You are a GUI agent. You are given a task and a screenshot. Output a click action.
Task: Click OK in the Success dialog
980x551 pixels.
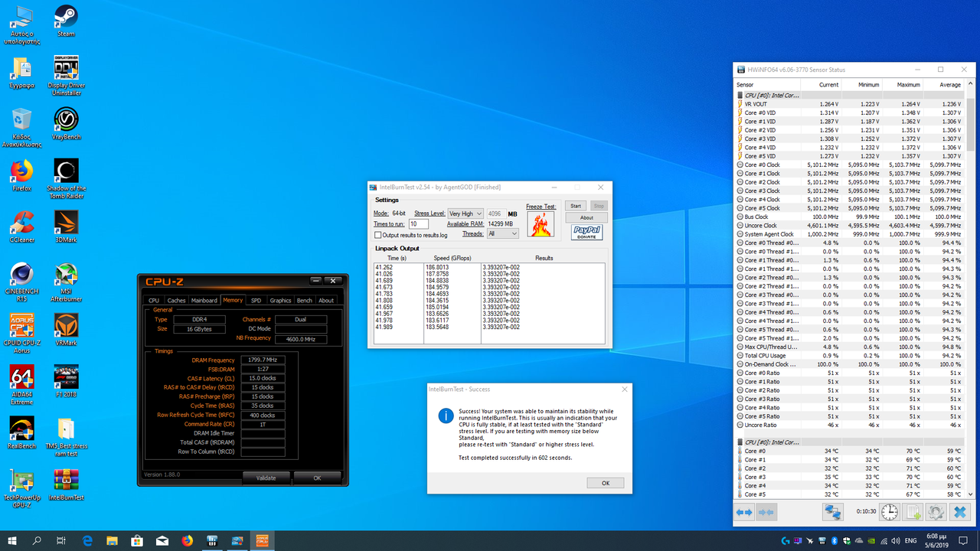[x=605, y=483]
